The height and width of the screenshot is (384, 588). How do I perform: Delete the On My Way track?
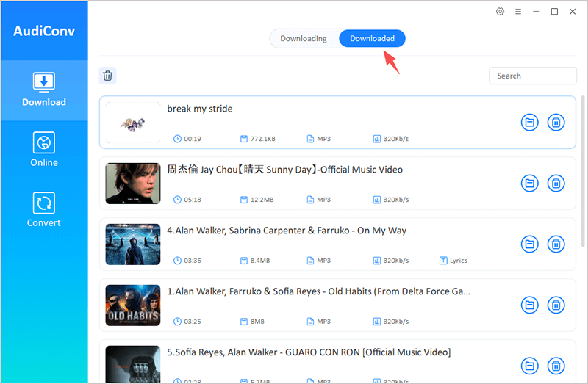[556, 244]
